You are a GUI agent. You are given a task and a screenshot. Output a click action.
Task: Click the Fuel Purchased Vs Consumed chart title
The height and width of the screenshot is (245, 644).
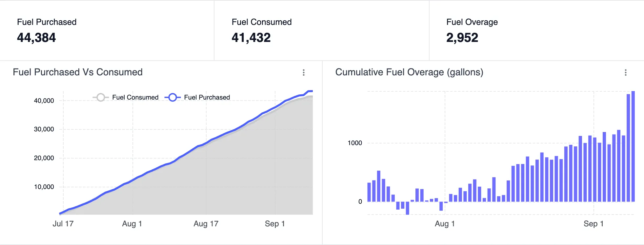(78, 72)
